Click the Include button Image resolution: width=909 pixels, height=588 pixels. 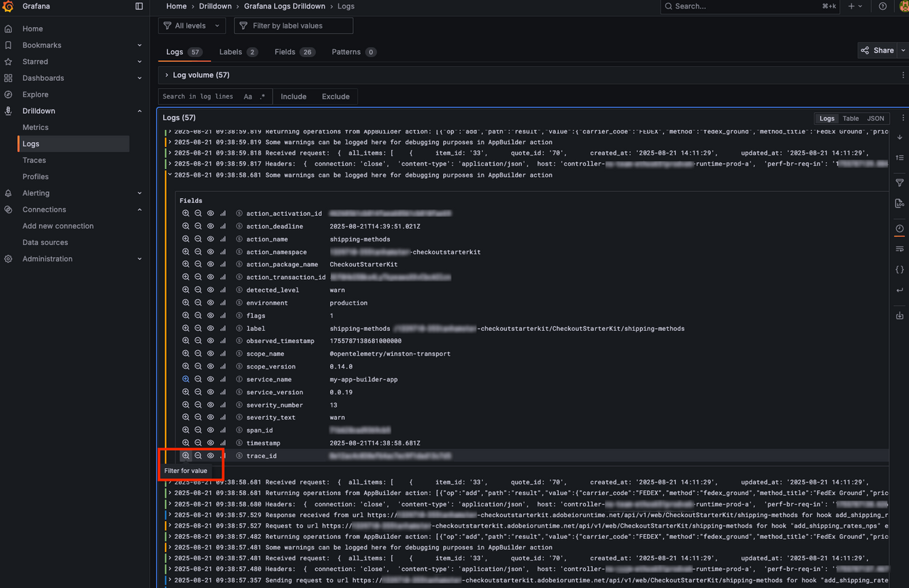293,96
